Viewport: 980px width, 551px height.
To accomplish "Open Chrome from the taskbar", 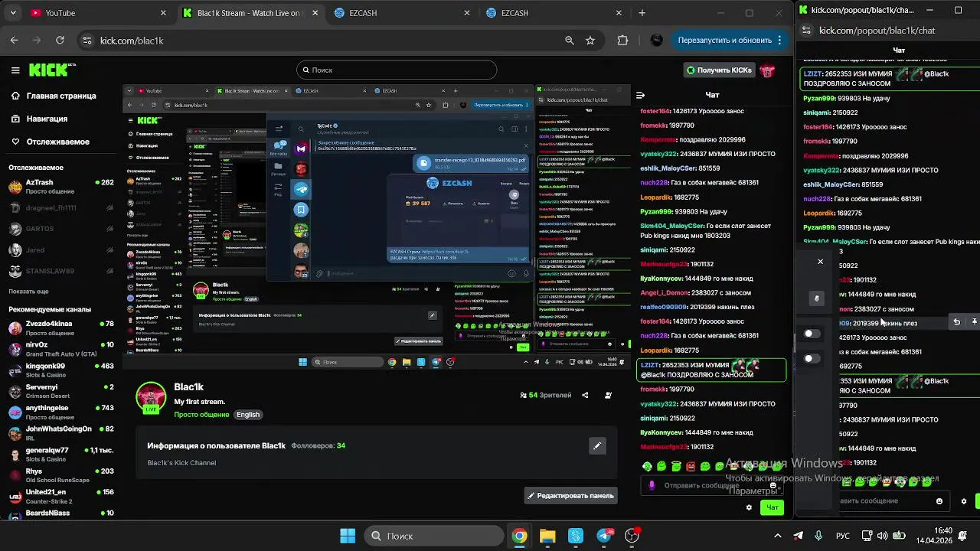I will click(520, 536).
